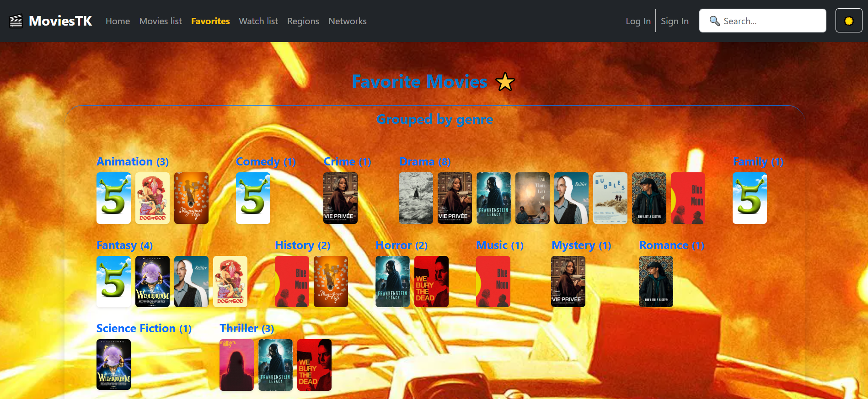Click the Sign In link
The width and height of the screenshot is (868, 399).
point(675,21)
